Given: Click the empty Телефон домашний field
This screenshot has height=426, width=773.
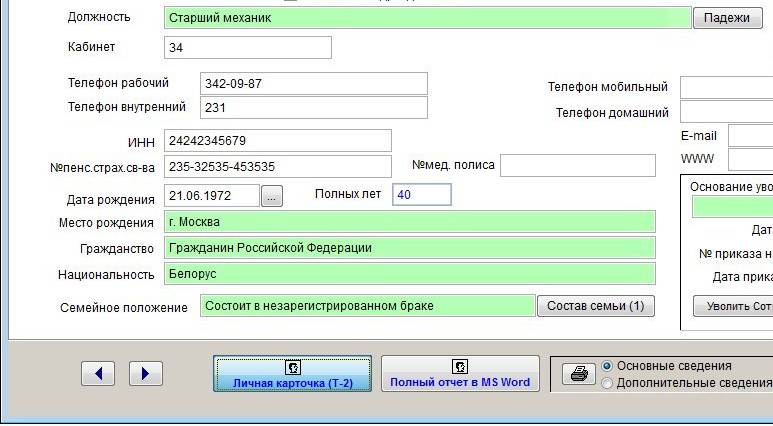Looking at the screenshot, I should (x=727, y=111).
